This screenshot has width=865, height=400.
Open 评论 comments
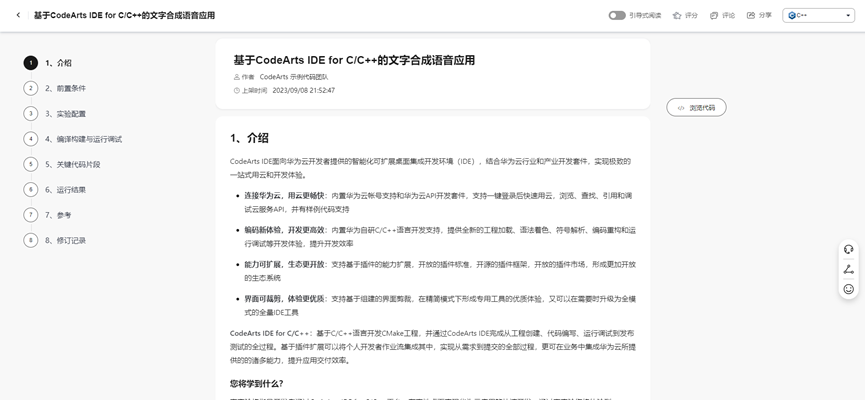728,15
